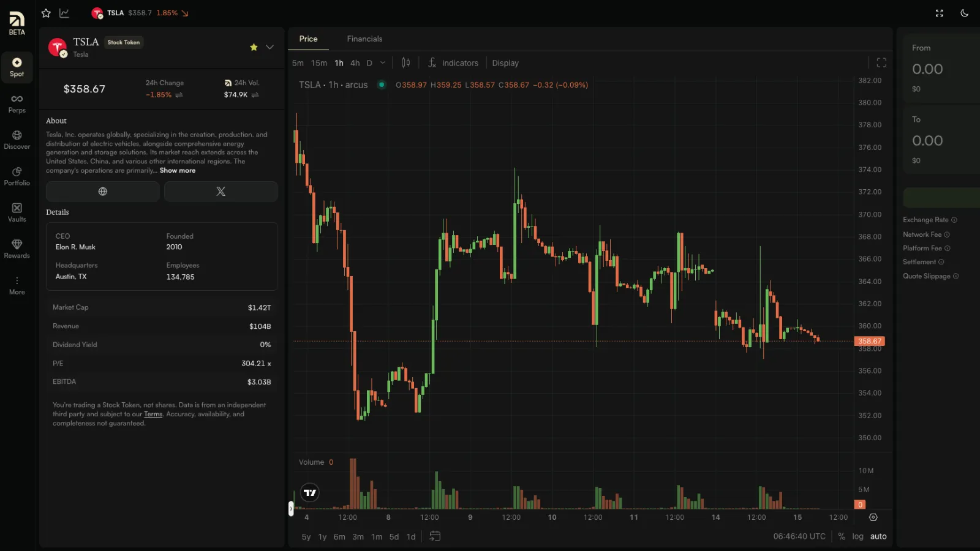Image resolution: width=980 pixels, height=551 pixels.
Task: Open the Portfolio page
Action: 17,176
